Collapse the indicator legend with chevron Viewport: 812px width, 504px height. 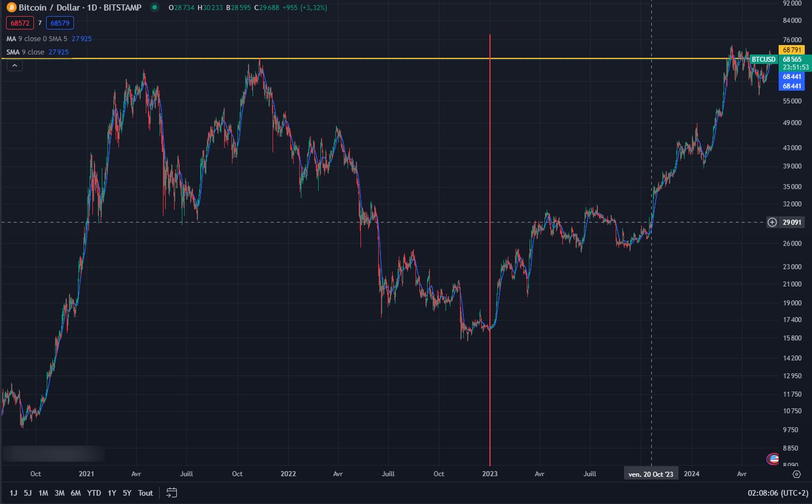[14, 66]
